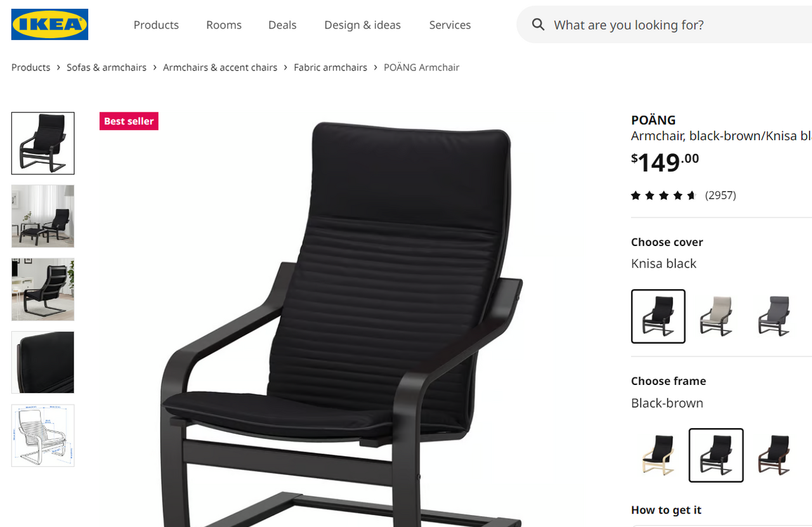Click the IKEA logo

click(x=49, y=25)
